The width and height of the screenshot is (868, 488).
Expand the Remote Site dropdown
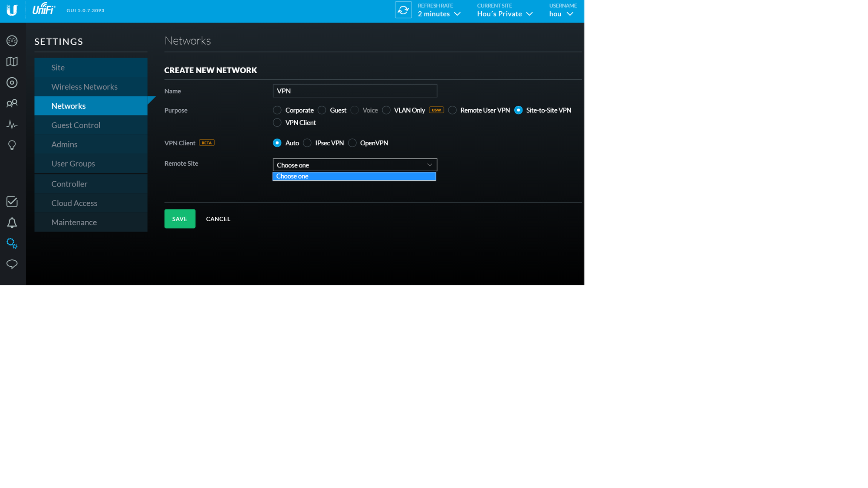(355, 165)
